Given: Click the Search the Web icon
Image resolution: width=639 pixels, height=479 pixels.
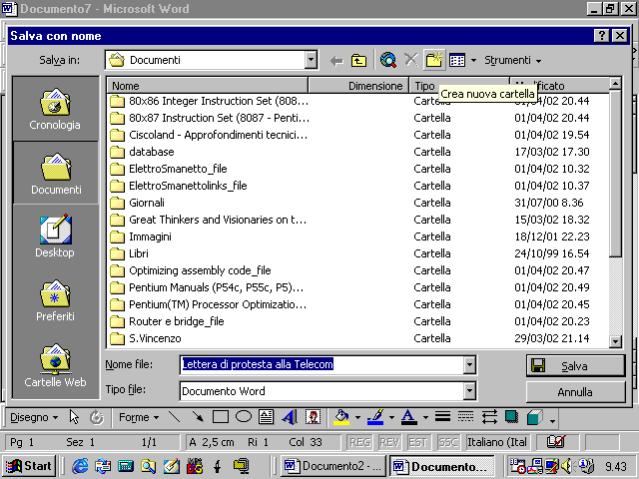Looking at the screenshot, I should click(x=388, y=60).
